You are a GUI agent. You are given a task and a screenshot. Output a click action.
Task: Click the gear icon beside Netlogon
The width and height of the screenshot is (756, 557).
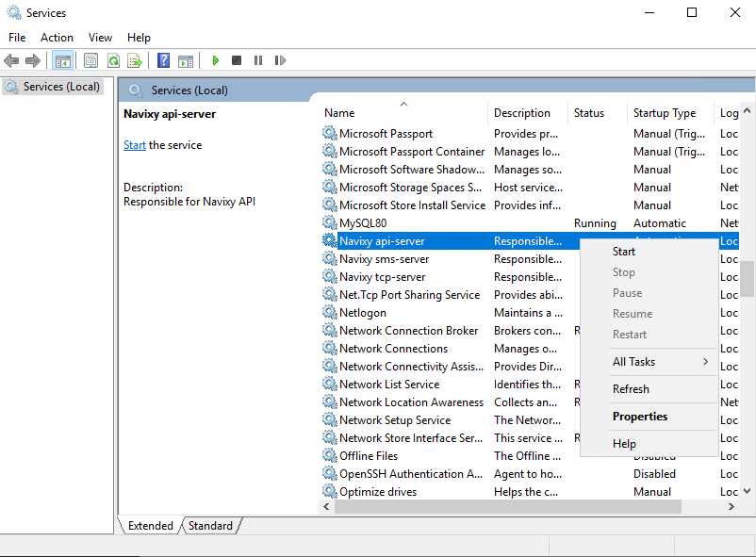[x=330, y=313]
